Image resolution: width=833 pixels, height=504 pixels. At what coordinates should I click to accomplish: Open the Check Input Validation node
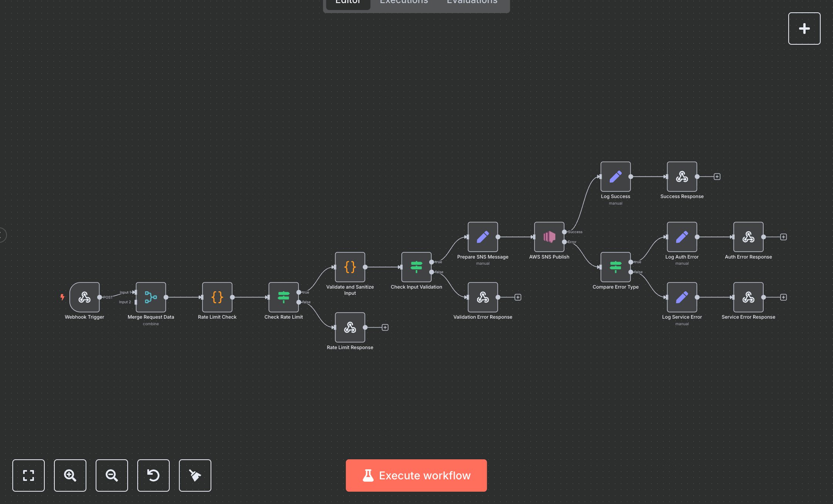coord(416,267)
